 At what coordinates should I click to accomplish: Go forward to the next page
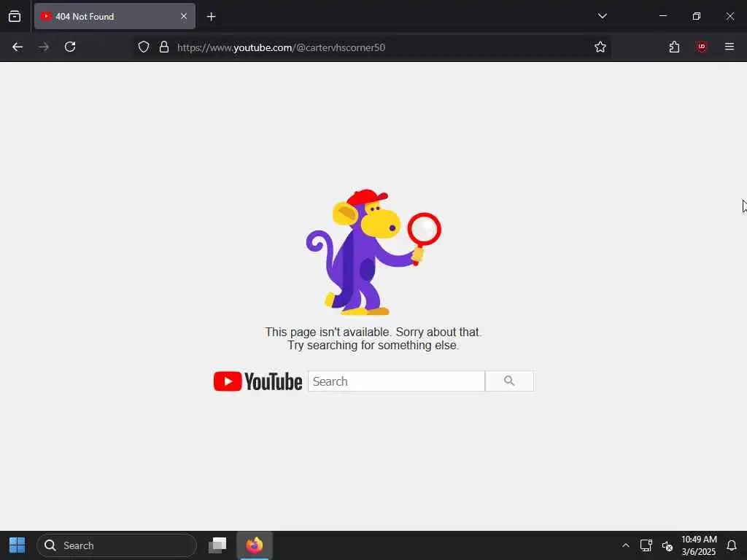point(44,47)
